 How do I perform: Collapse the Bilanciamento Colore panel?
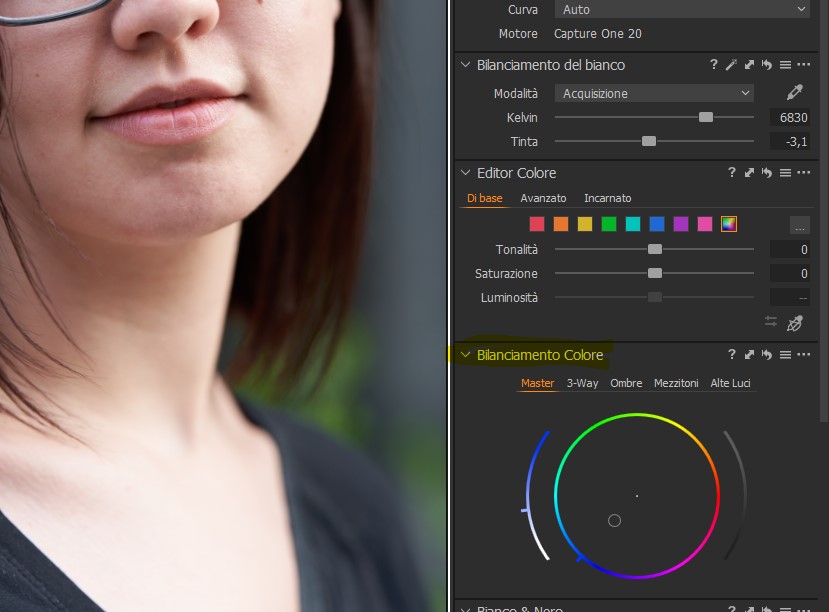click(x=465, y=354)
